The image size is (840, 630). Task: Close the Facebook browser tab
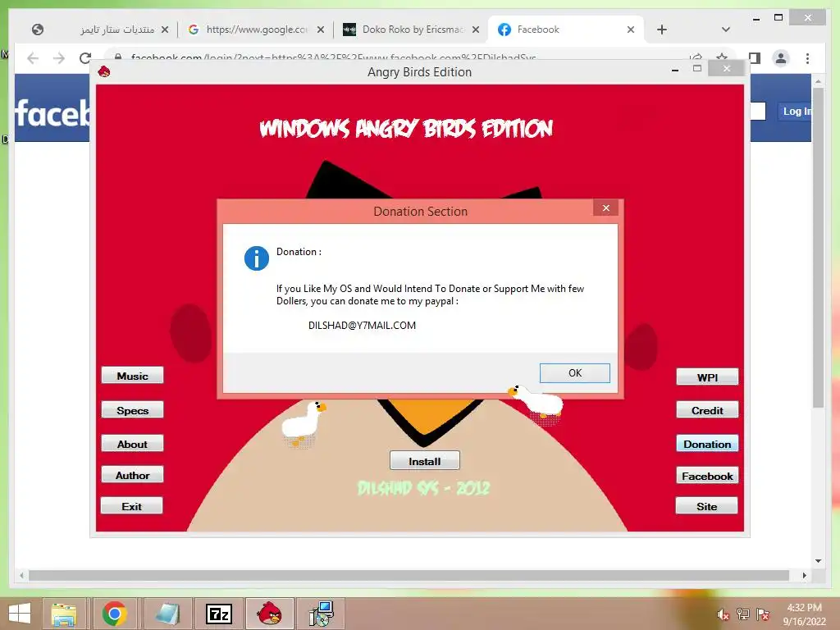click(x=631, y=30)
